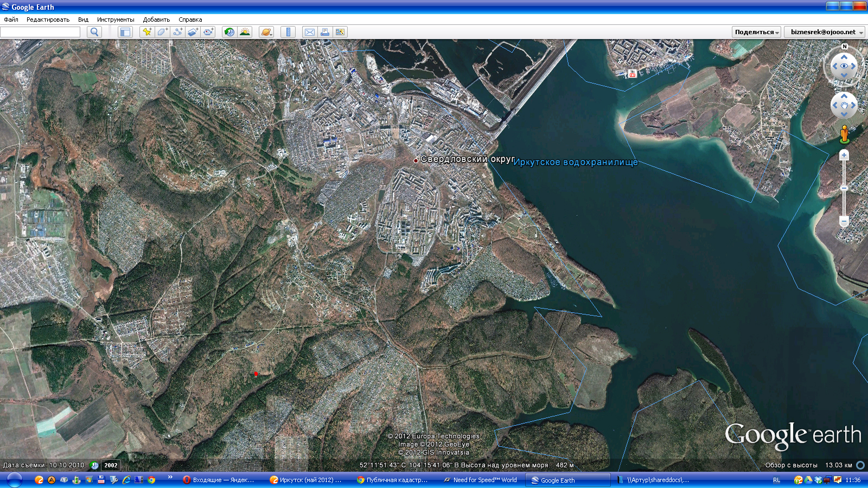Open Публичная кадастр taskbar window

394,480
